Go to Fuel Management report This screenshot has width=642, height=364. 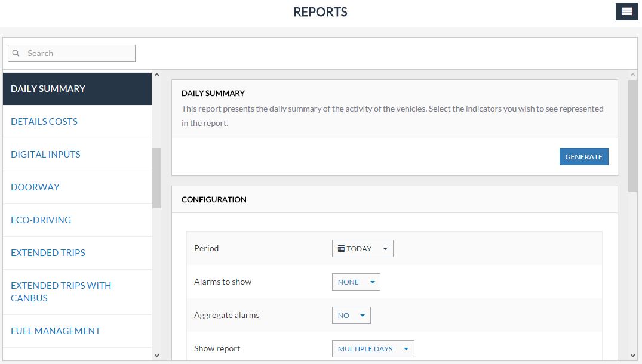tap(56, 331)
